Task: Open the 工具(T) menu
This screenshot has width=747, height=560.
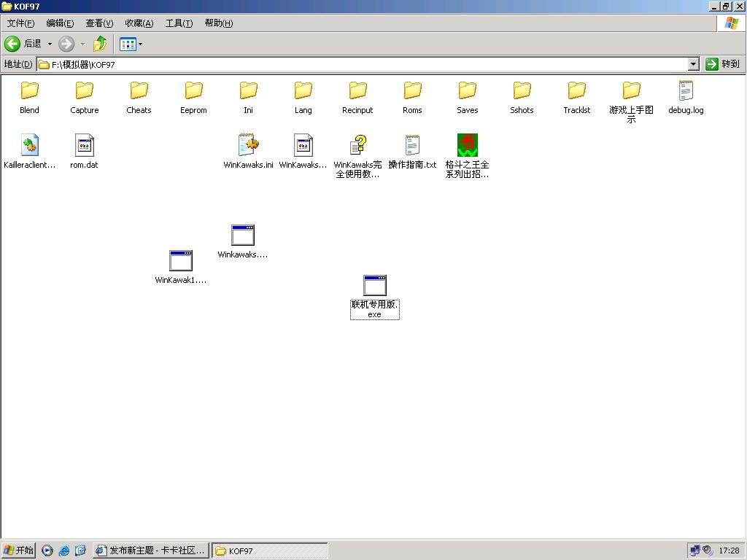Action: pos(179,23)
